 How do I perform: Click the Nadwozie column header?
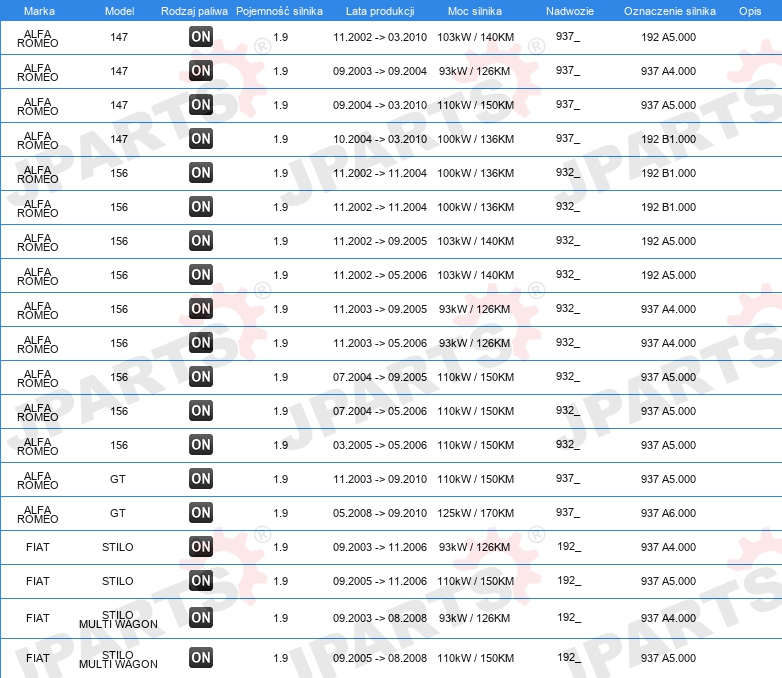pos(570,11)
